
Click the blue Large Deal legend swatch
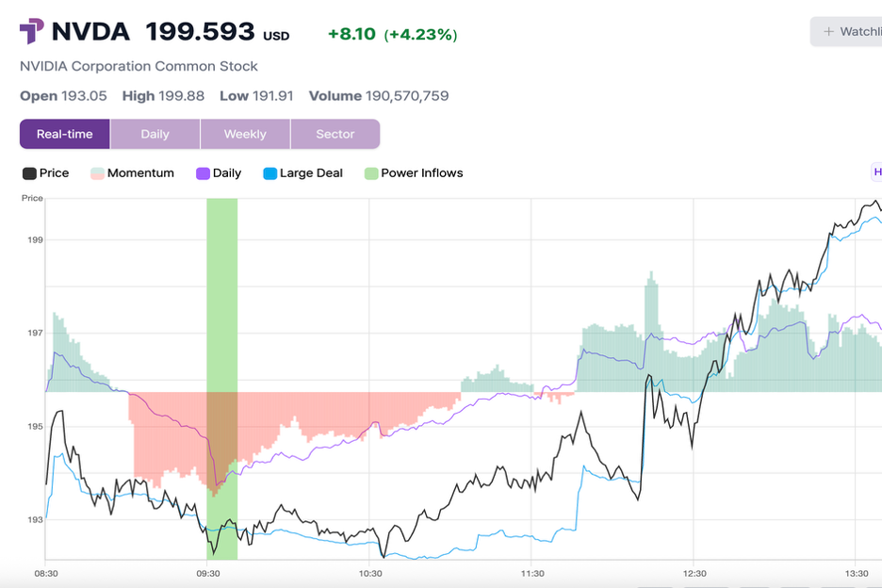click(269, 173)
